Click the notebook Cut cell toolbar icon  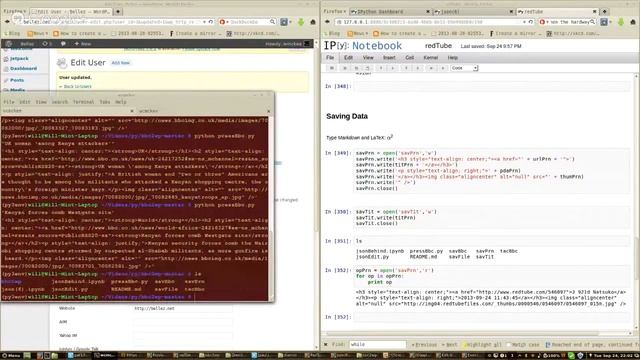[345, 68]
